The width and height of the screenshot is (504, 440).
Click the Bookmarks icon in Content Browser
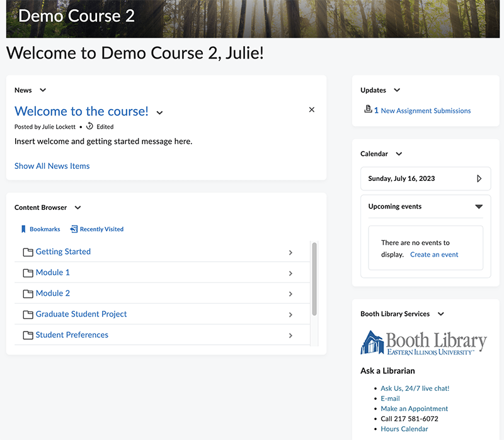(23, 229)
